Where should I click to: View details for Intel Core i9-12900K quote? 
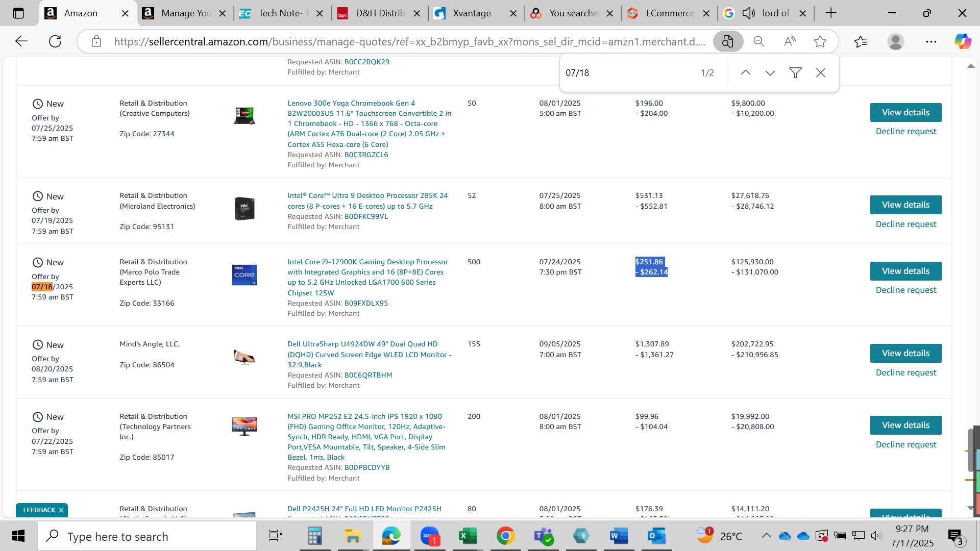pos(905,271)
